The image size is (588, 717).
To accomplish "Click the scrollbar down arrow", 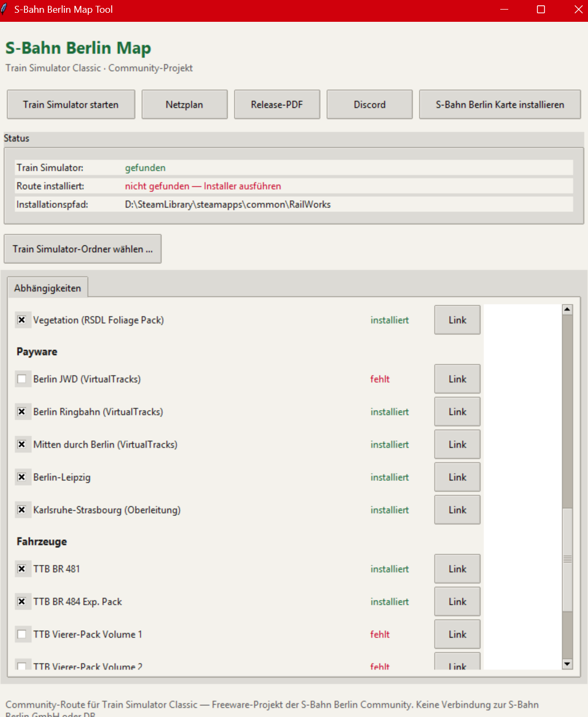I will [567, 664].
